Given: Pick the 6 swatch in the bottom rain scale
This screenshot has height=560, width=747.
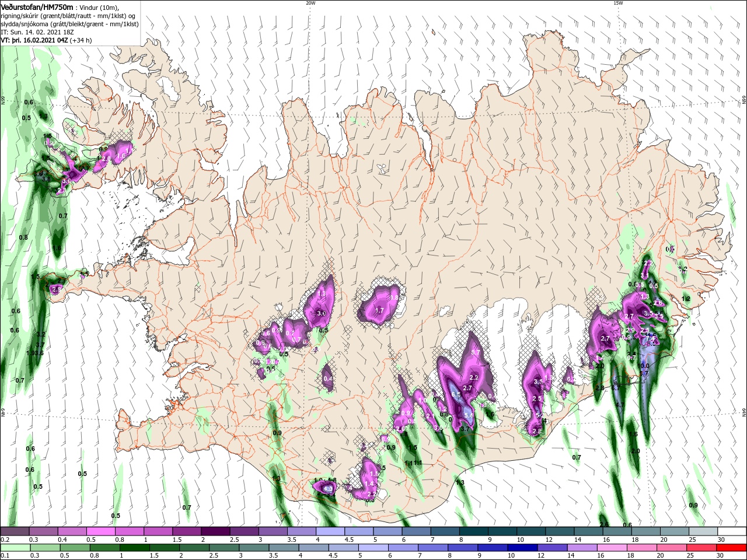Looking at the screenshot, I should 403,548.
